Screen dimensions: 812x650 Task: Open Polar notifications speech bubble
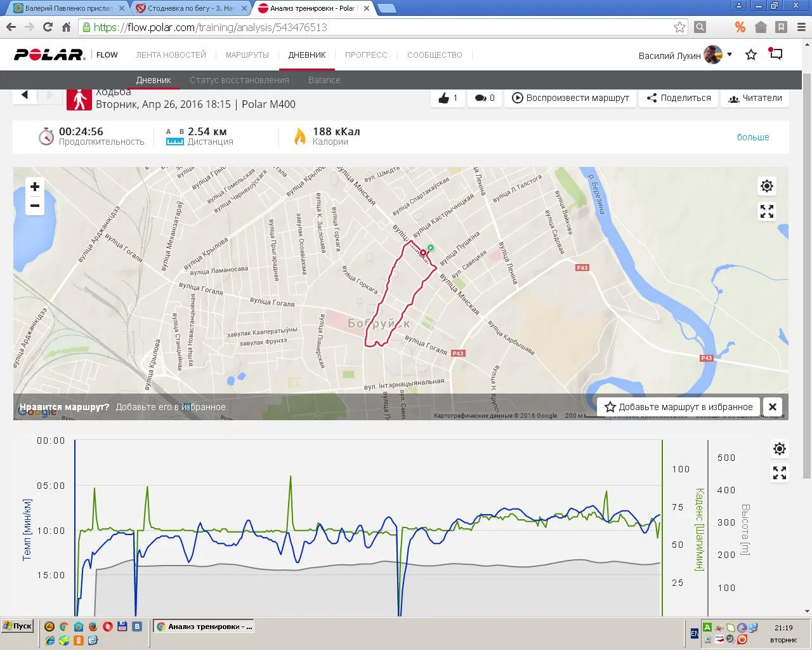click(775, 54)
